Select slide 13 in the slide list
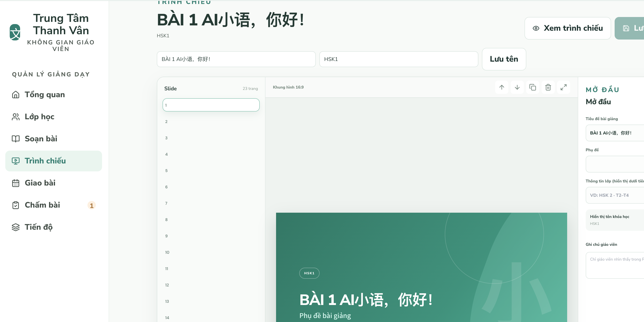This screenshot has height=322, width=644. 211,301
